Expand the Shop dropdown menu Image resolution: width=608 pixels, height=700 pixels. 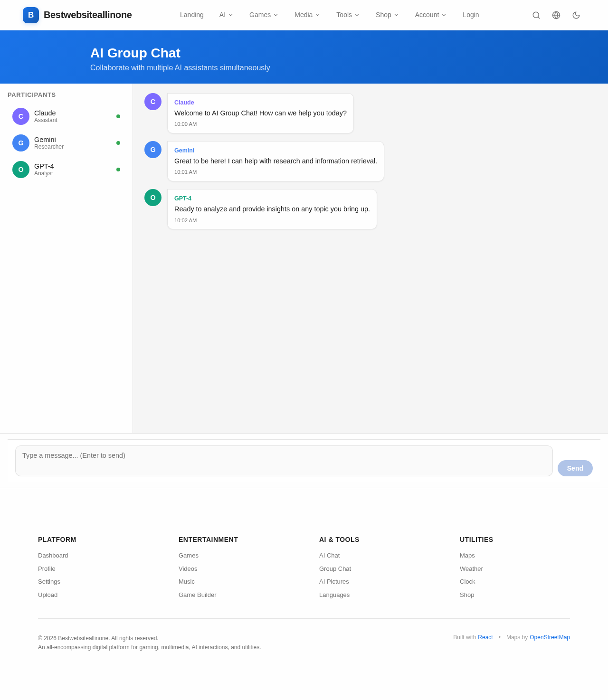(387, 15)
